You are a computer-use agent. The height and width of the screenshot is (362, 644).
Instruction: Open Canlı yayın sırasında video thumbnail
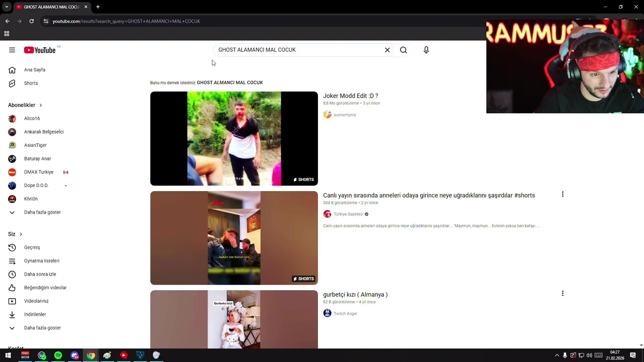pyautogui.click(x=234, y=238)
